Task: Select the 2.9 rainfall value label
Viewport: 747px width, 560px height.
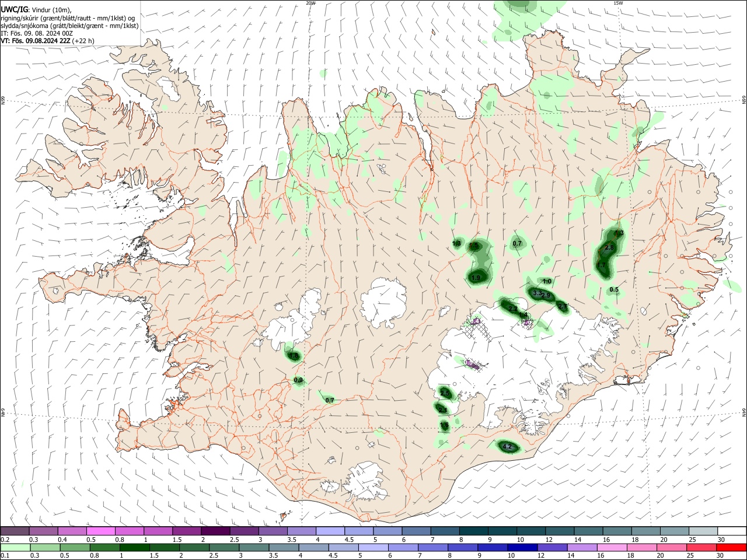Action: [546, 296]
